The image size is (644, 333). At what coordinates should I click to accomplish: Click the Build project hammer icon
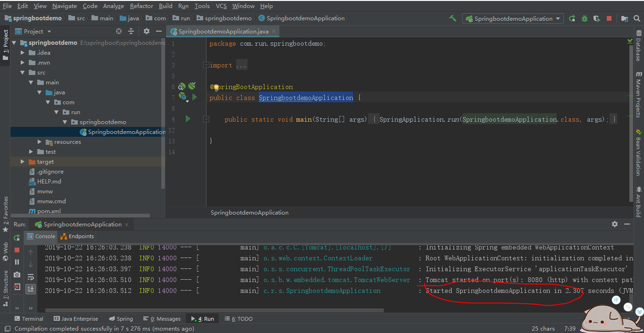453,18
